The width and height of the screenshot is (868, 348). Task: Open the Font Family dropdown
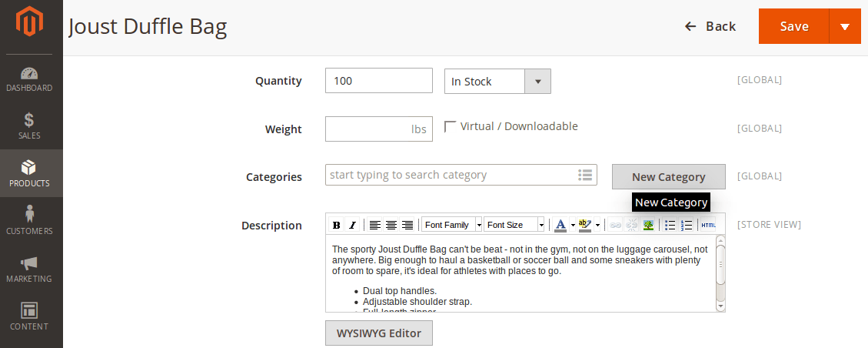[452, 225]
